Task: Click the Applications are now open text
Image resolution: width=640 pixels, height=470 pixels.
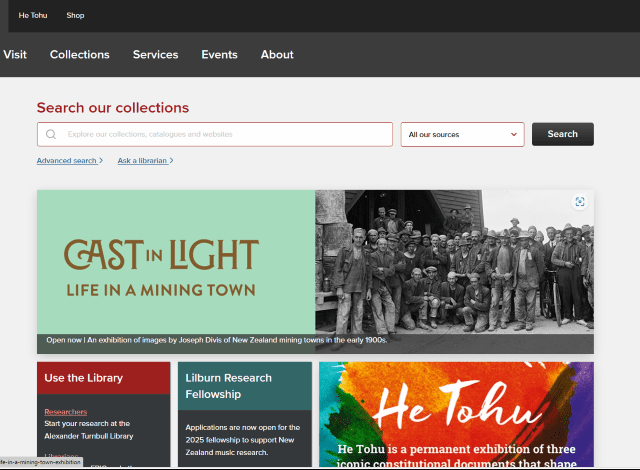Action: pos(243,440)
